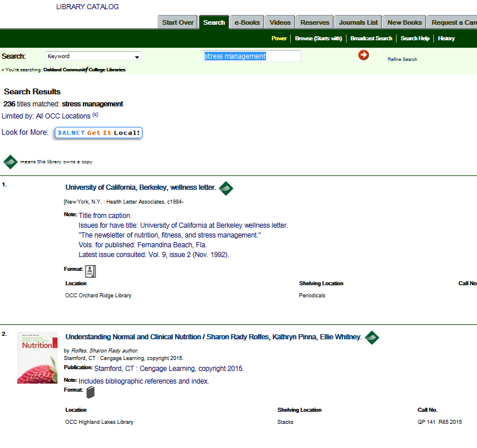
Task: Click the periodical Format icon in result 1
Action: pos(90,270)
